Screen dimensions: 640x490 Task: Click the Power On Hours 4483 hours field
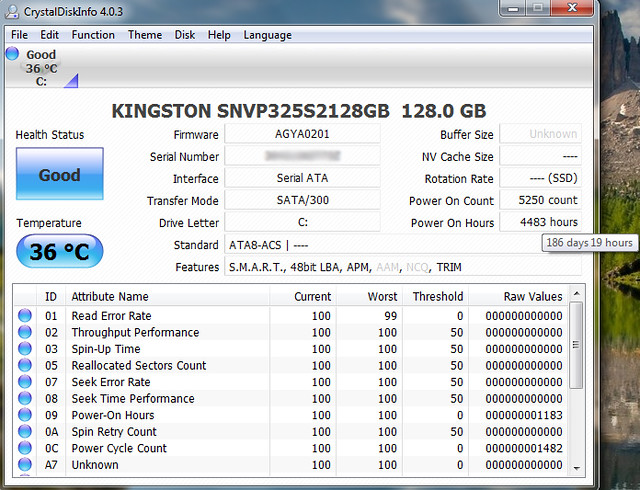540,222
